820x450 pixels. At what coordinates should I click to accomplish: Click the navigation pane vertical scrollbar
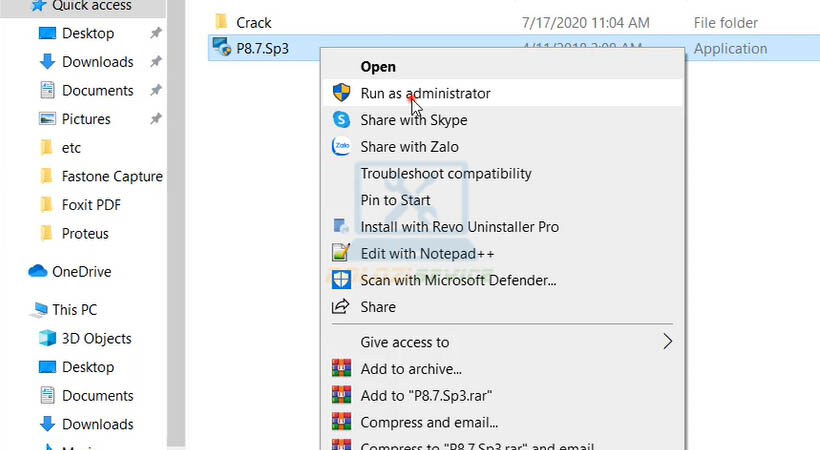click(x=176, y=220)
